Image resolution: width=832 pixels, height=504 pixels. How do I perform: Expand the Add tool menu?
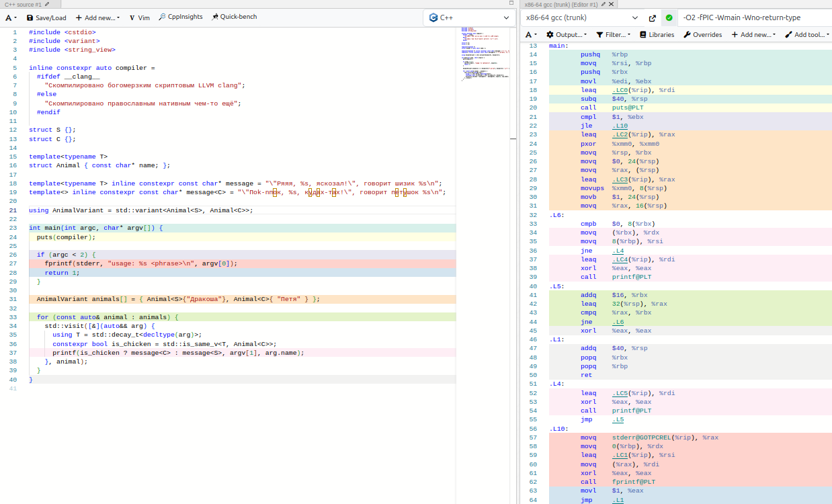click(x=806, y=35)
